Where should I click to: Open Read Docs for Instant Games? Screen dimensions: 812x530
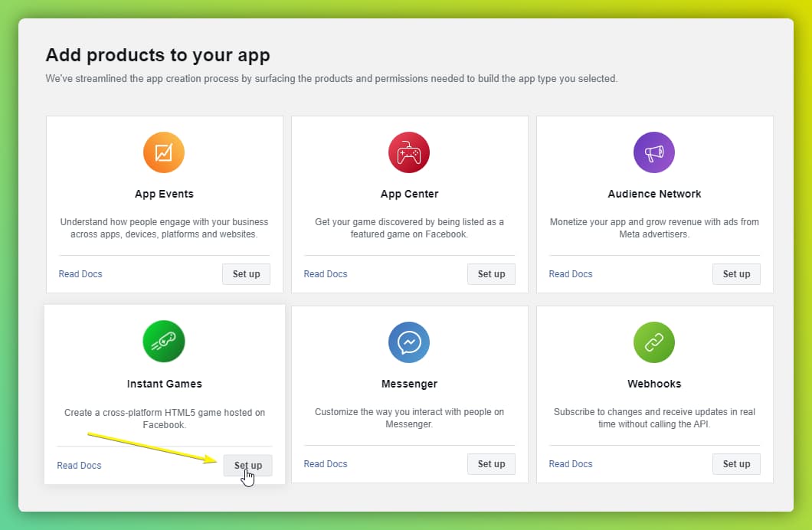79,466
